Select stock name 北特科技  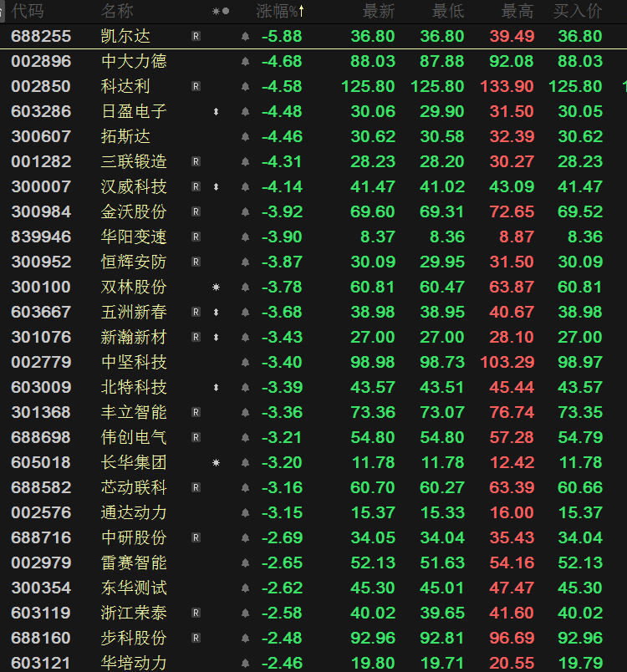click(134, 388)
